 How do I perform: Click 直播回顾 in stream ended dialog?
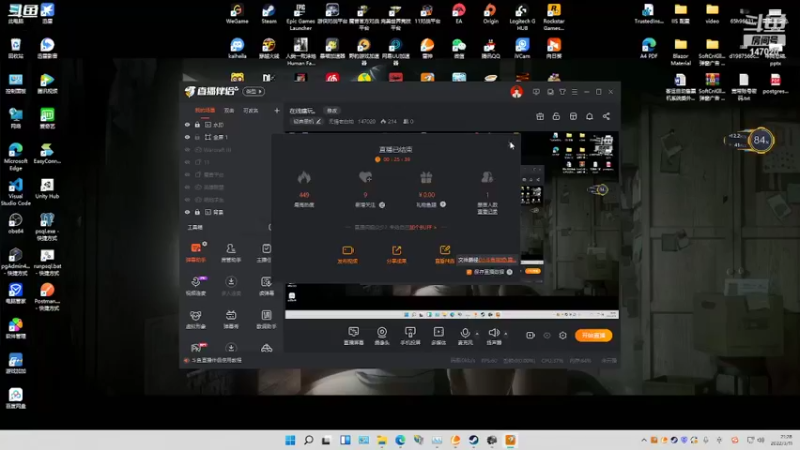pos(444,254)
